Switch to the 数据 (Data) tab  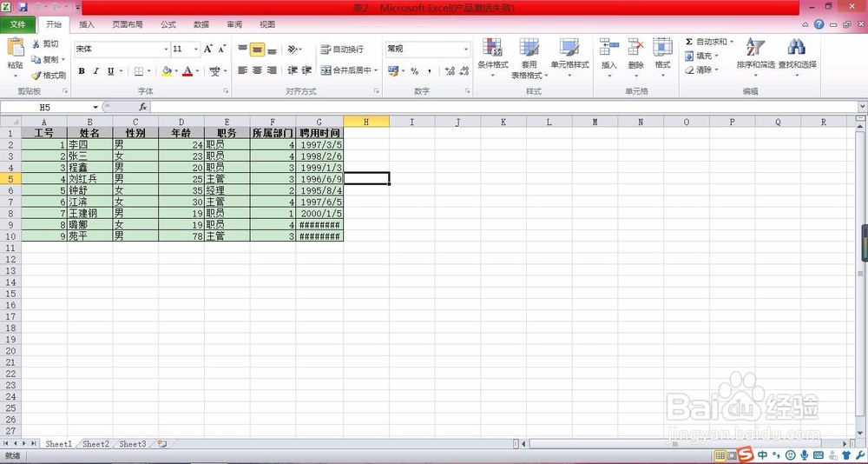(201, 24)
